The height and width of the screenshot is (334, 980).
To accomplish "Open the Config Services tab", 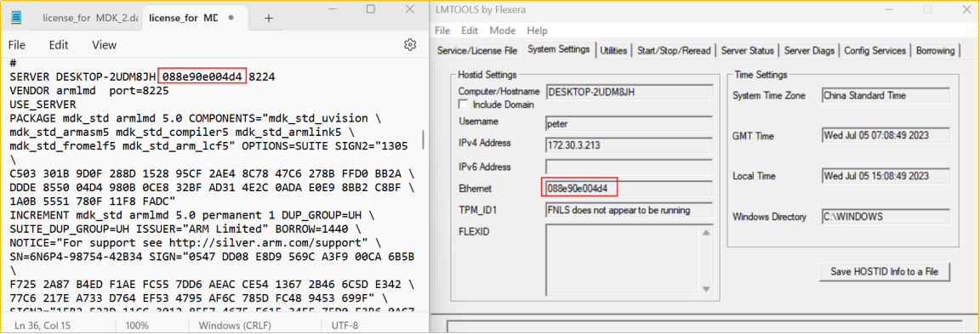I will [x=875, y=51].
